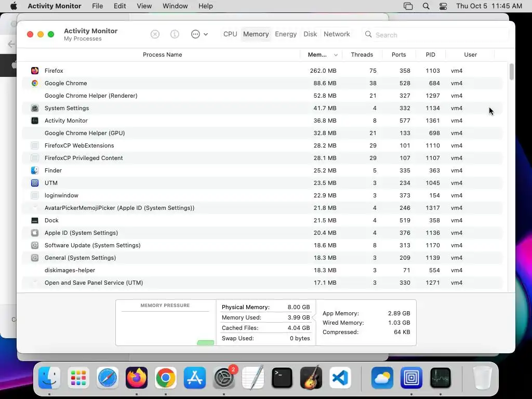532x399 pixels.
Task: Select the Google Chrome Helper (Renderer) row
Action: (262, 96)
